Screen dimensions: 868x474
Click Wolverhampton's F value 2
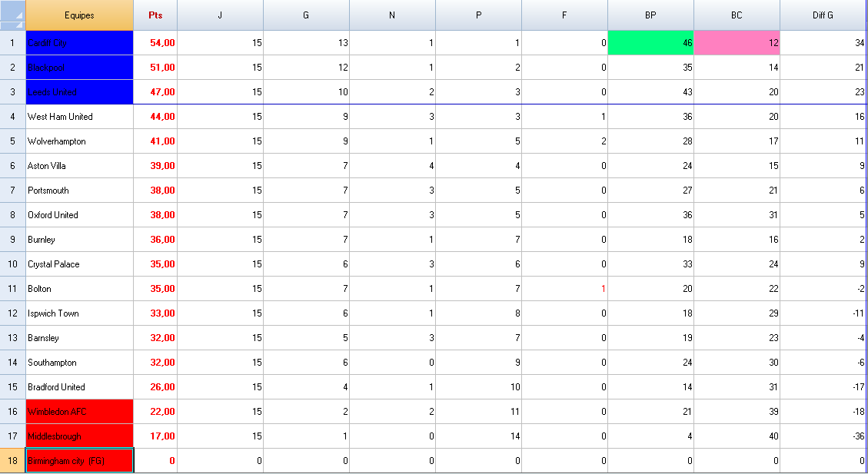(x=564, y=141)
